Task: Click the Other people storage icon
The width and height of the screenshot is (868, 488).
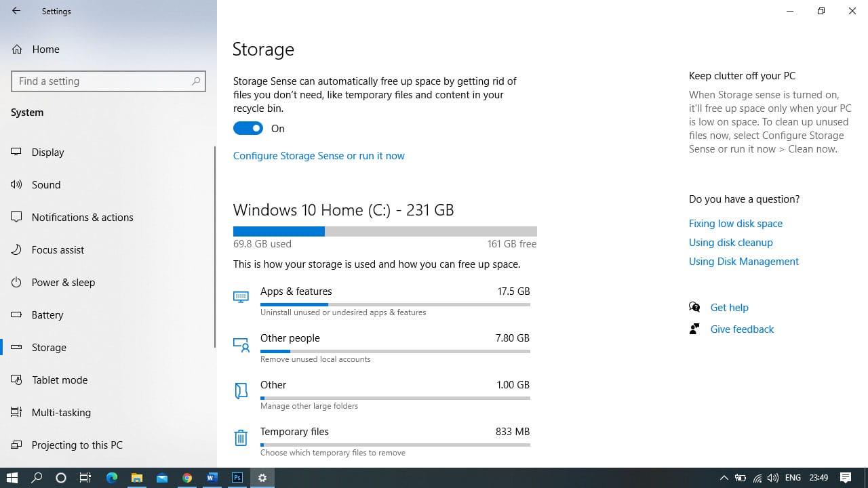Action: click(241, 344)
